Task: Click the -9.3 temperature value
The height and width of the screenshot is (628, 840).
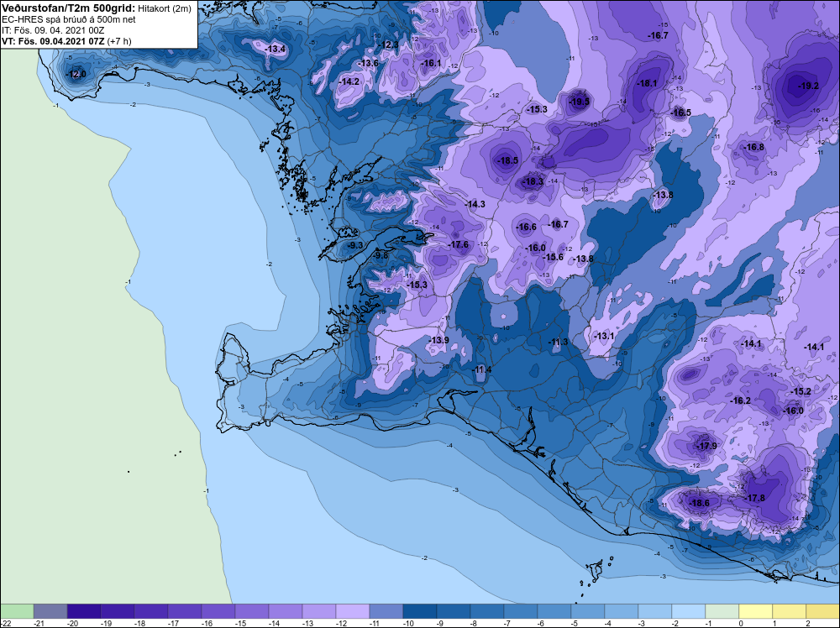Action: pyautogui.click(x=355, y=245)
